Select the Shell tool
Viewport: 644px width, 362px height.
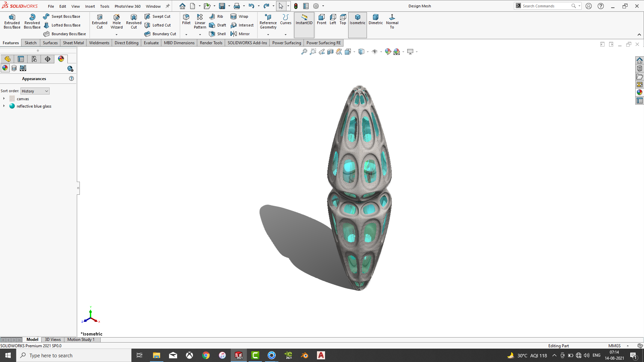click(217, 34)
